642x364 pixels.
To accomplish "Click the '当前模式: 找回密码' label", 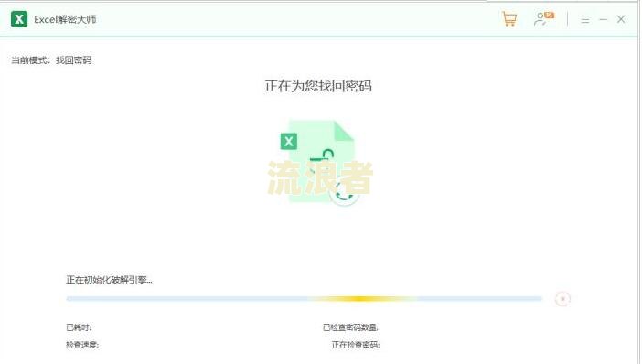I will tap(51, 60).
